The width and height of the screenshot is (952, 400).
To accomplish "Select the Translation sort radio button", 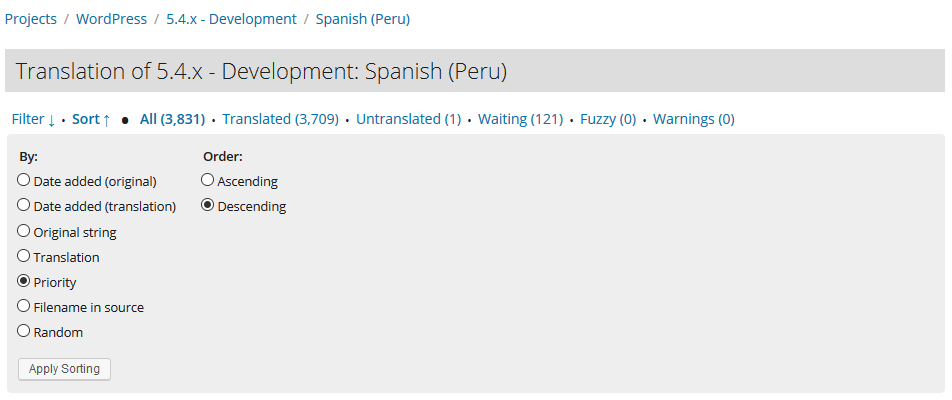I will (24, 257).
